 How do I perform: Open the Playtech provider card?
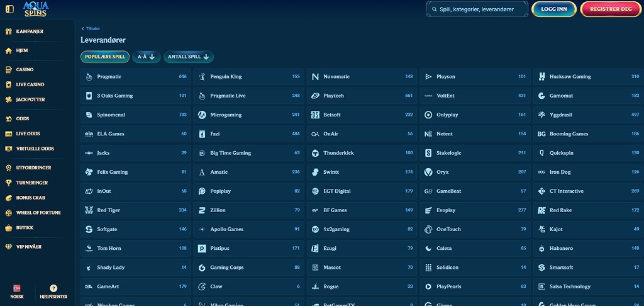coord(362,96)
